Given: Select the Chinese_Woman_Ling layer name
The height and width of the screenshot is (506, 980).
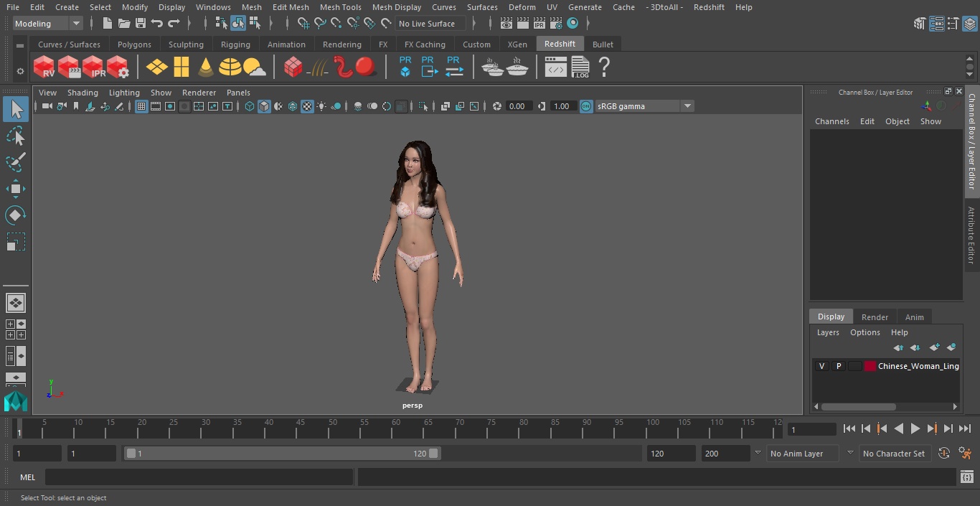Looking at the screenshot, I should (x=918, y=366).
